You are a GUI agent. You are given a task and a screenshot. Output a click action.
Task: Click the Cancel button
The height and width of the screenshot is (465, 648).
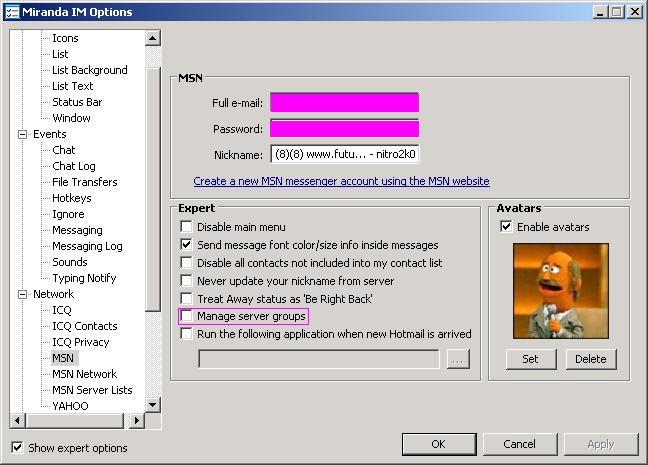(519, 444)
